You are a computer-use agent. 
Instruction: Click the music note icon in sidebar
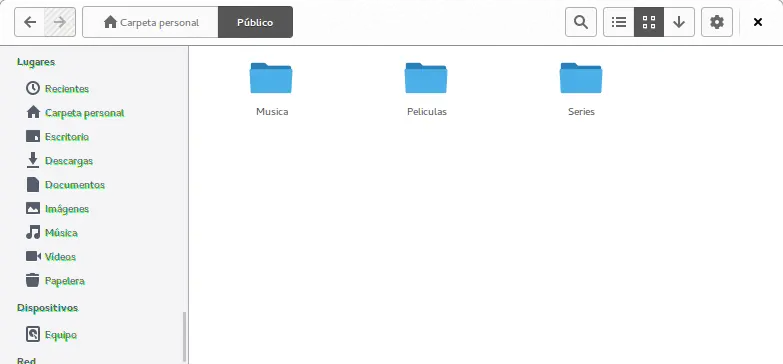click(33, 232)
